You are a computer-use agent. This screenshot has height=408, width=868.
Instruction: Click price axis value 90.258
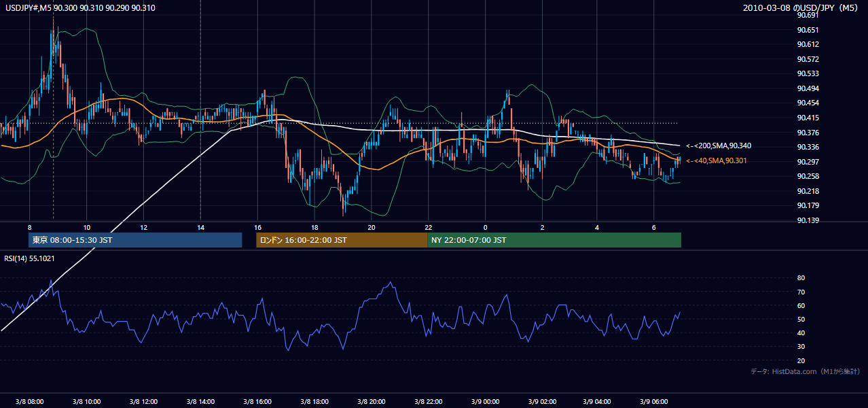pyautogui.click(x=808, y=176)
